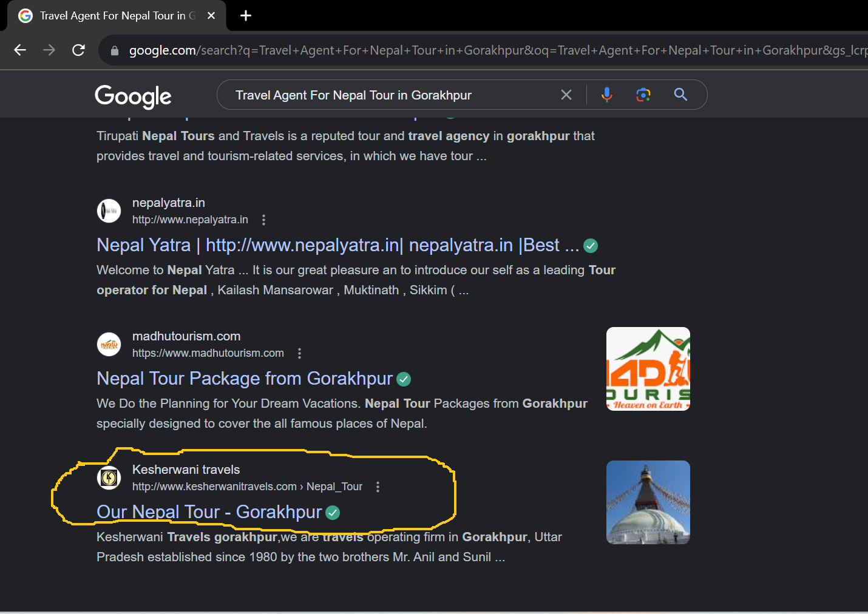Click the Kesherwani travels site name
Screen dimensions: 868x614
pyautogui.click(x=186, y=470)
